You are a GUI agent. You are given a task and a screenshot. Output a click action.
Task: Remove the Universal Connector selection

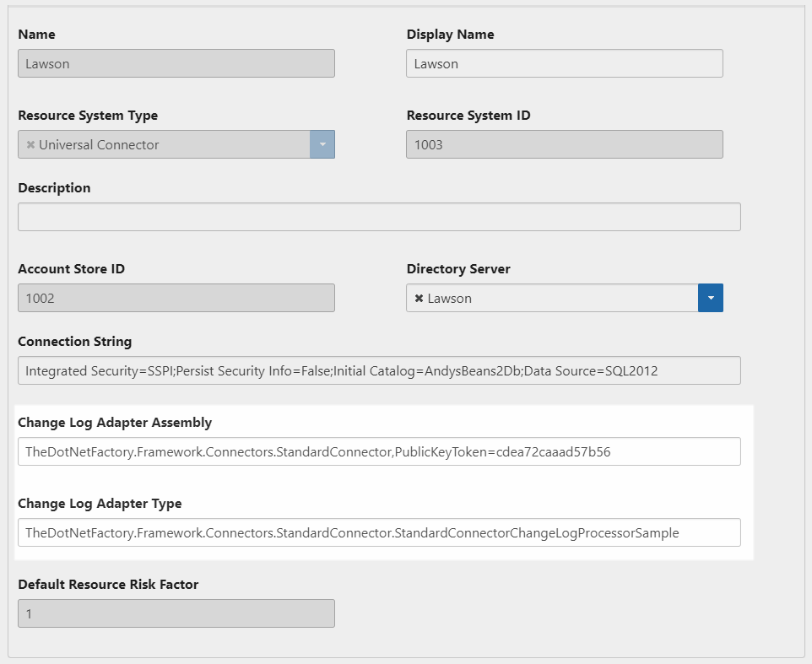30,145
